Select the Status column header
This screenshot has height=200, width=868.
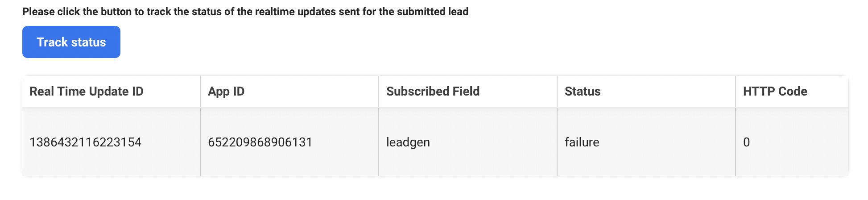[x=583, y=92]
